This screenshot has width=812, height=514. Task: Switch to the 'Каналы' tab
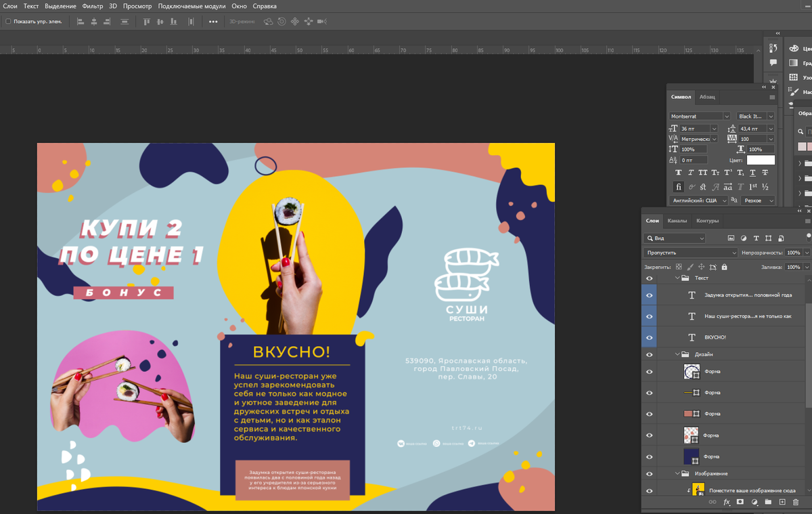point(677,221)
